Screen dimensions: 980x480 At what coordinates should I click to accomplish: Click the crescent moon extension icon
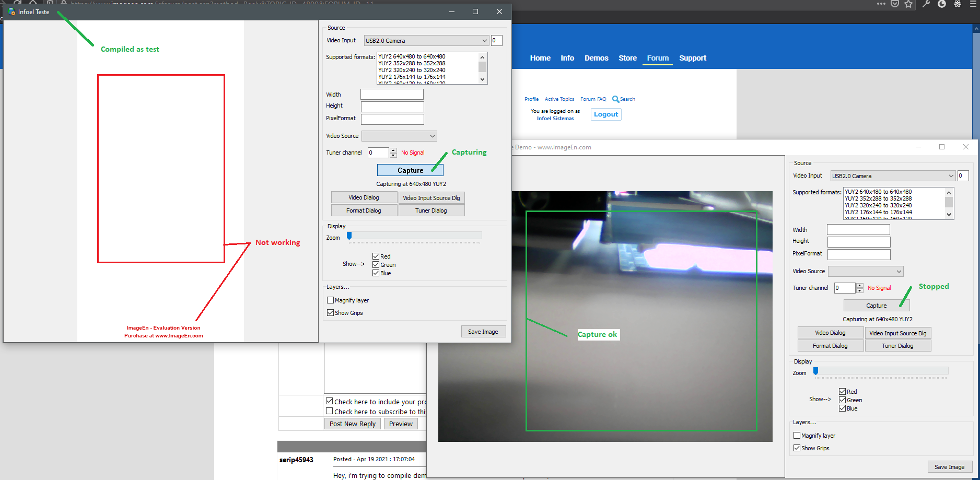tap(942, 4)
